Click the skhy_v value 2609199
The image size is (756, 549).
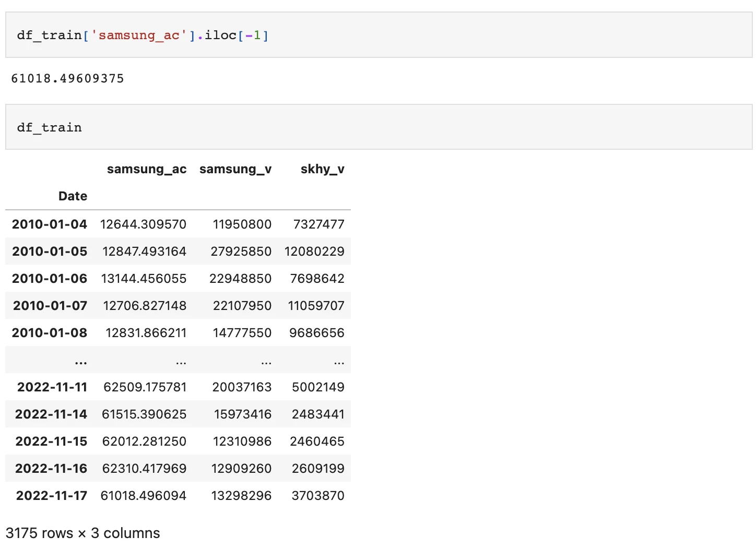pyautogui.click(x=318, y=469)
